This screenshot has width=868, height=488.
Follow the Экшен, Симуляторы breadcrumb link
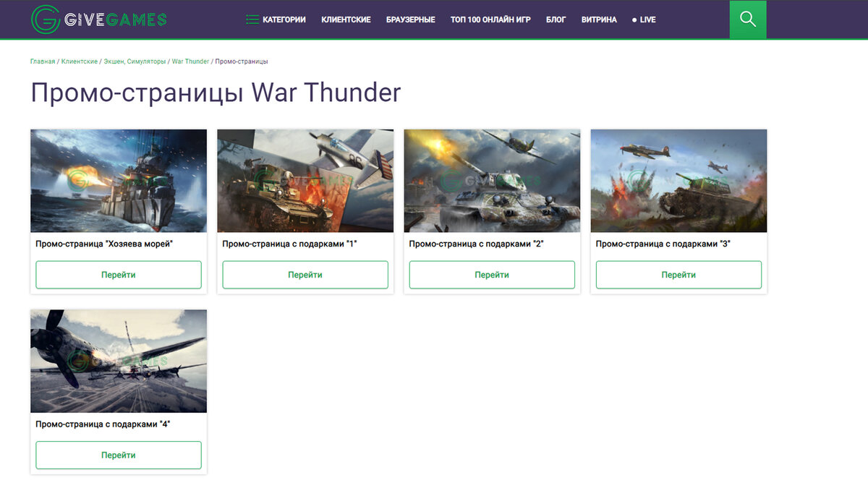(x=135, y=61)
